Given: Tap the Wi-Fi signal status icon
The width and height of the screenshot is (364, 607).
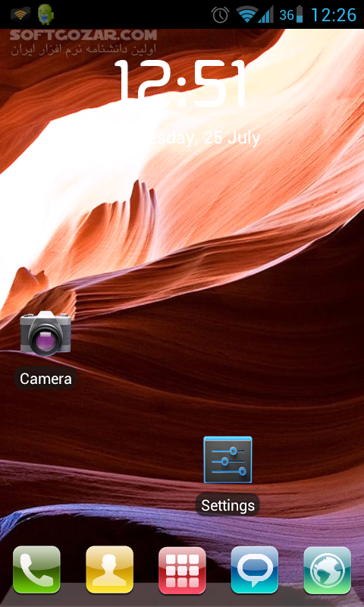Looking at the screenshot, I should coord(247,14).
